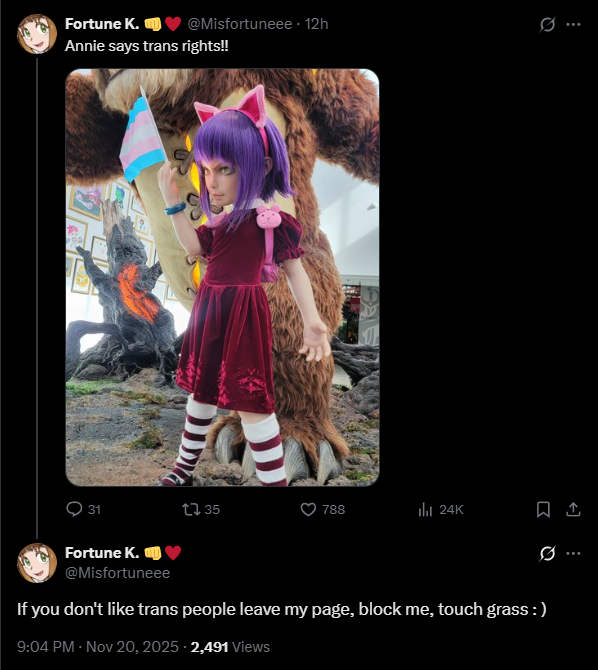Click the Grok icon on first post
The width and height of the screenshot is (598, 670).
coord(547,24)
